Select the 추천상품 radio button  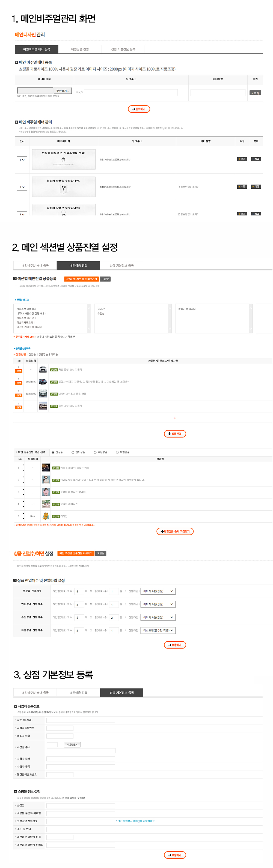[x=95, y=452]
